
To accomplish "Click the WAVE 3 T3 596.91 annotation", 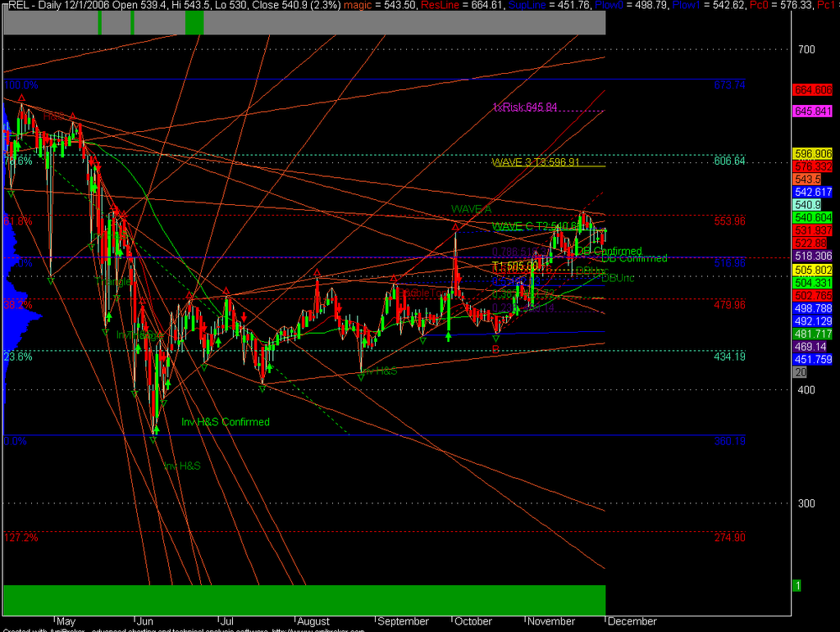I will tap(536, 162).
